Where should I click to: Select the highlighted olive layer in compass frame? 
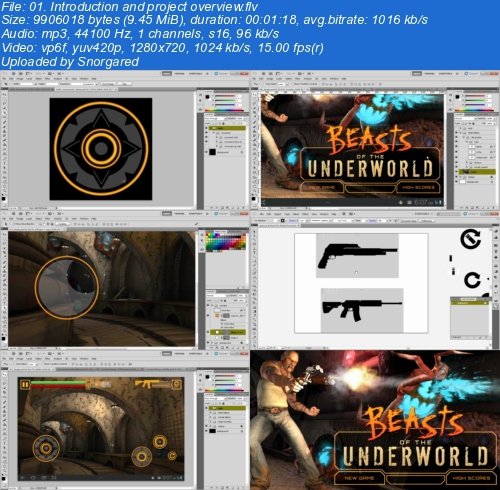pyautogui.click(x=226, y=128)
